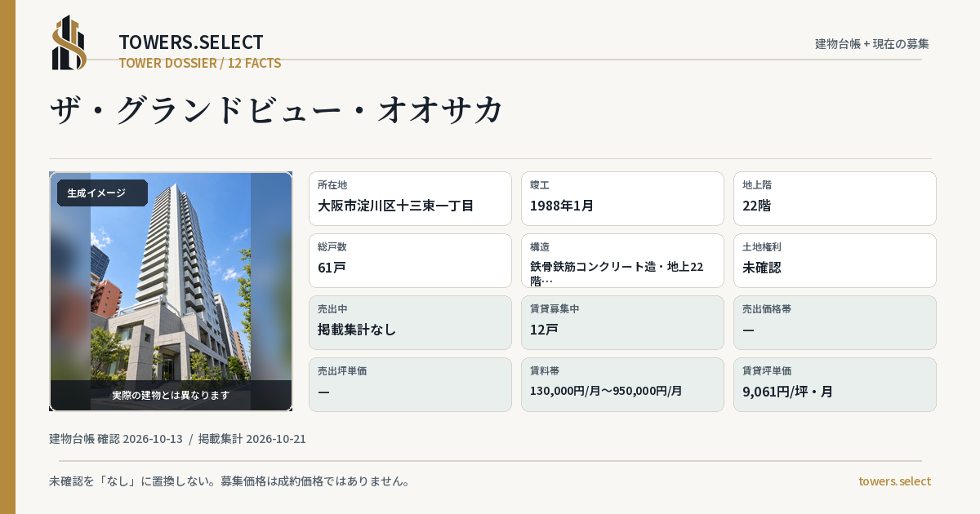
Task: Click the 生成イメージ badge on the photo
Action: pyautogui.click(x=102, y=193)
